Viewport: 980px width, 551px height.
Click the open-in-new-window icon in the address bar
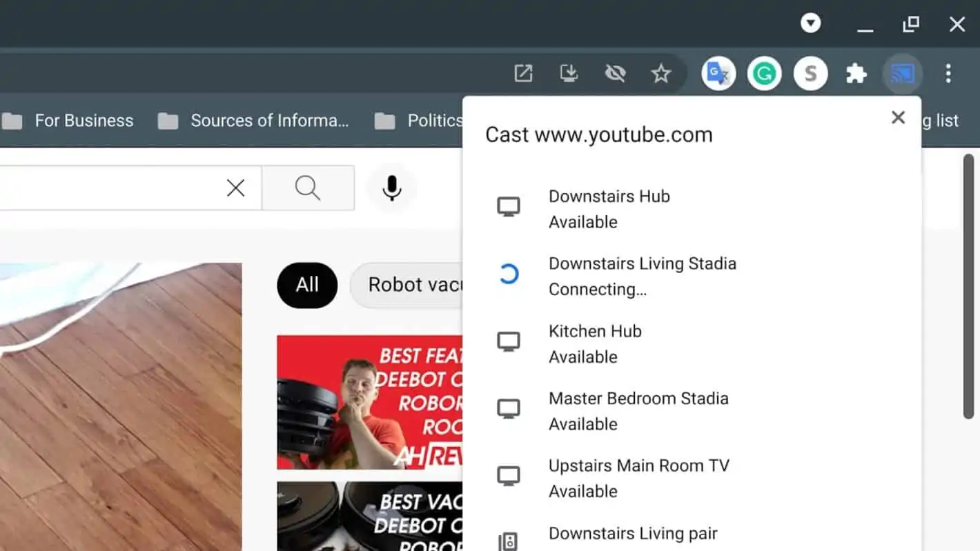(524, 73)
